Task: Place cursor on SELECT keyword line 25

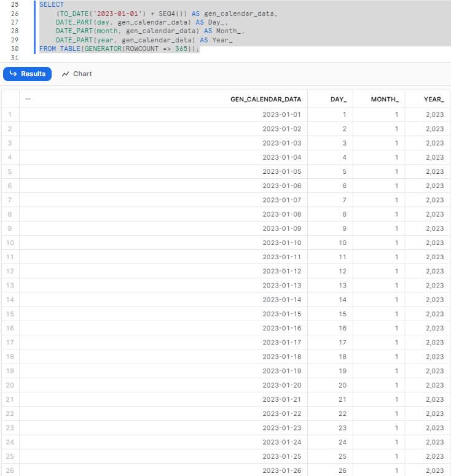Action: pyautogui.click(x=52, y=4)
